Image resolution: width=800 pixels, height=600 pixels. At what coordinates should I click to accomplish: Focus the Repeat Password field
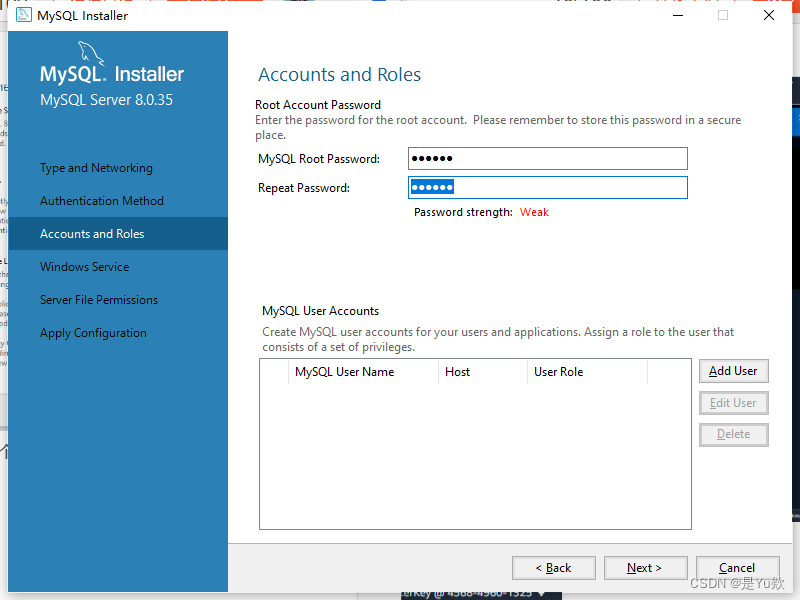[x=547, y=188]
